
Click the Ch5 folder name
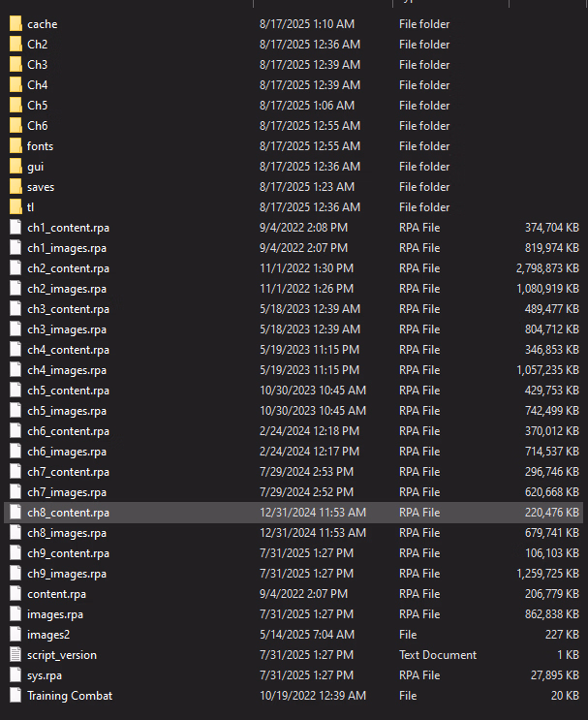coord(37,106)
